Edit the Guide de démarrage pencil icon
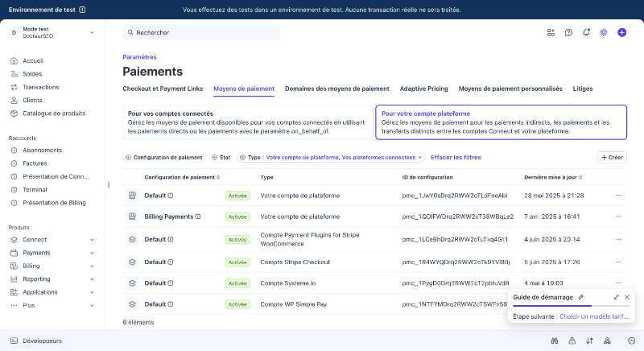The width and height of the screenshot is (644, 351). pyautogui.click(x=580, y=297)
